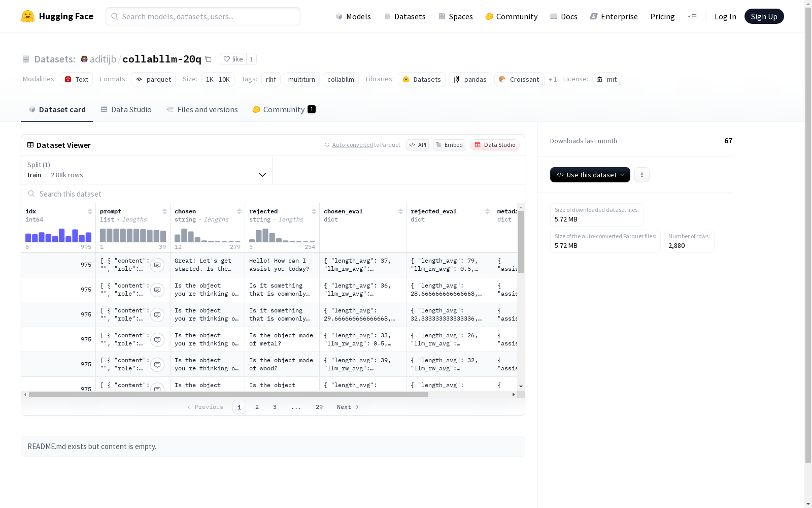
Task: Open the mit license dropdown
Action: (607, 79)
